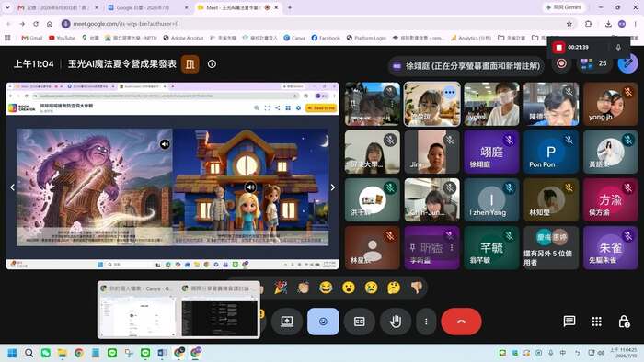This screenshot has width=644, height=362.
Task: Open the recording indicator icon
Action: point(561,63)
